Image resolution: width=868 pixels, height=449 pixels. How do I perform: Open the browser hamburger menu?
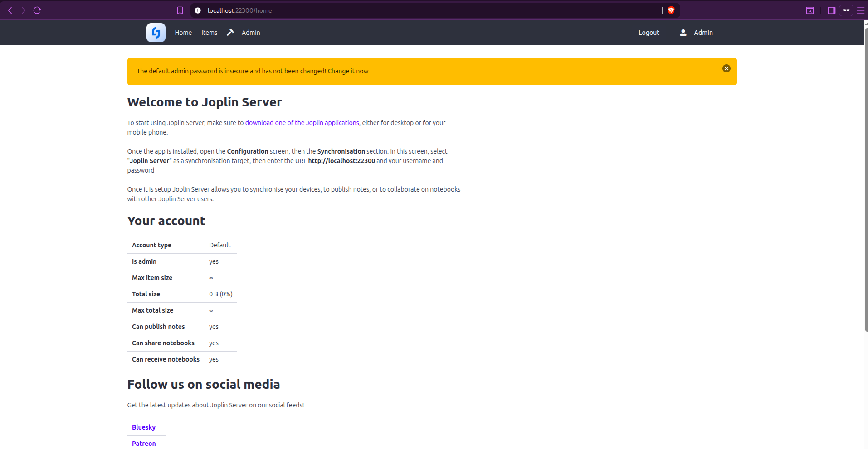tap(861, 10)
